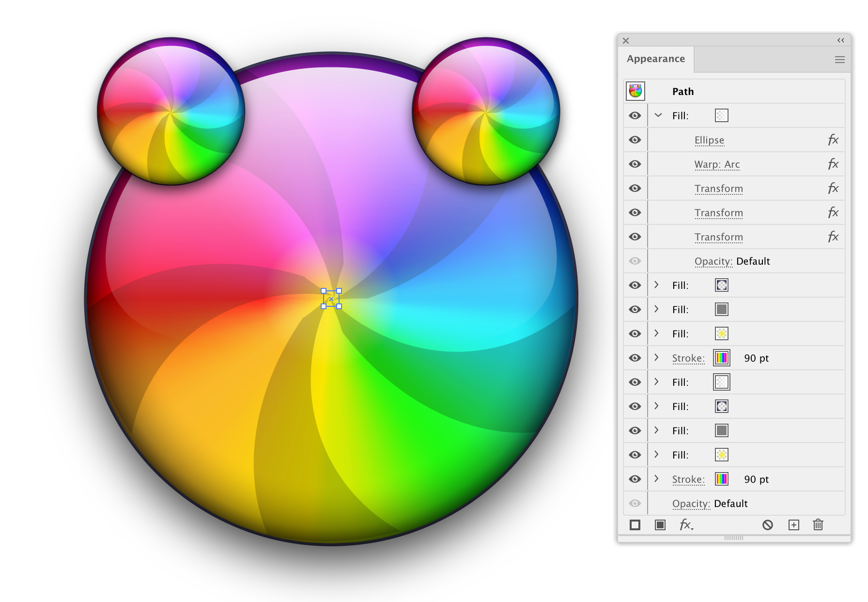
Task: Expand Fill row just below first Opacity Default
Action: pos(657,285)
